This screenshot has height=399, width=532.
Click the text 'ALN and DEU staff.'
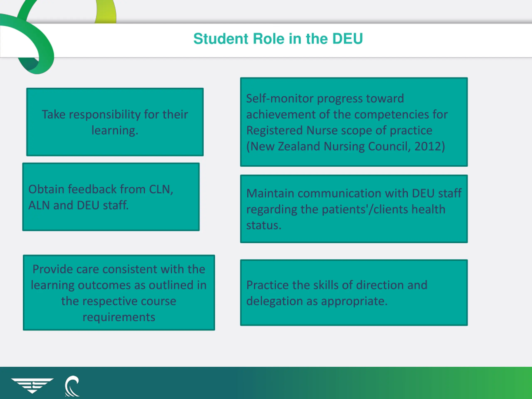78,205
